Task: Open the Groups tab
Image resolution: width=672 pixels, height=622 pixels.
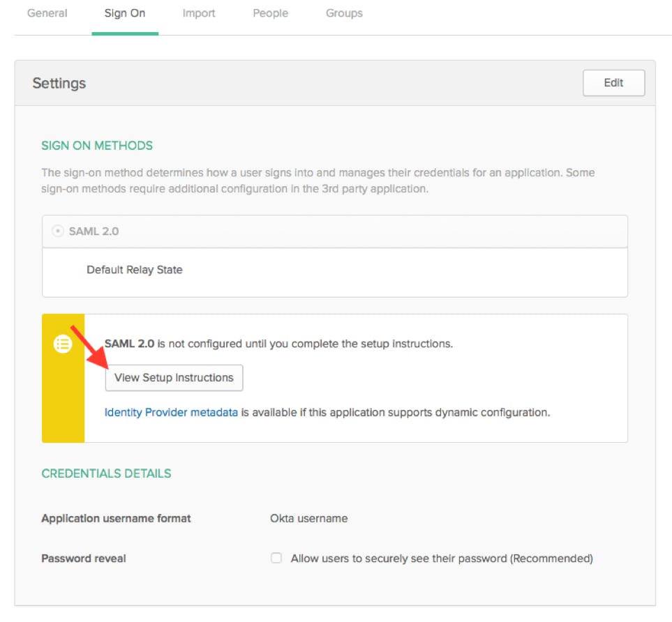Action: coord(344,13)
